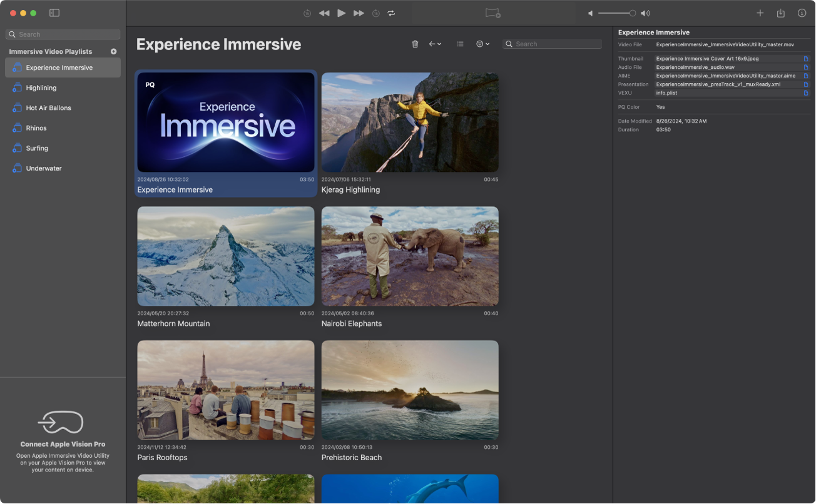Click the rewind playback icon

324,13
